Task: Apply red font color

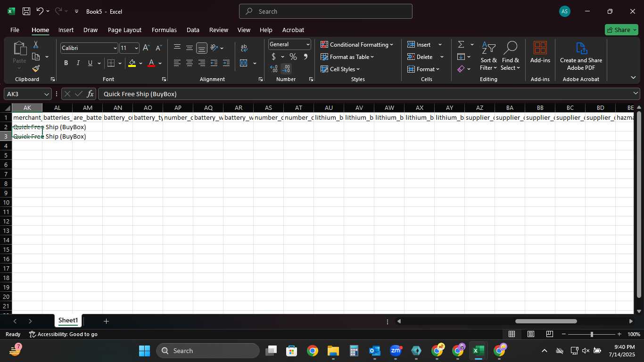Action: click(x=151, y=63)
